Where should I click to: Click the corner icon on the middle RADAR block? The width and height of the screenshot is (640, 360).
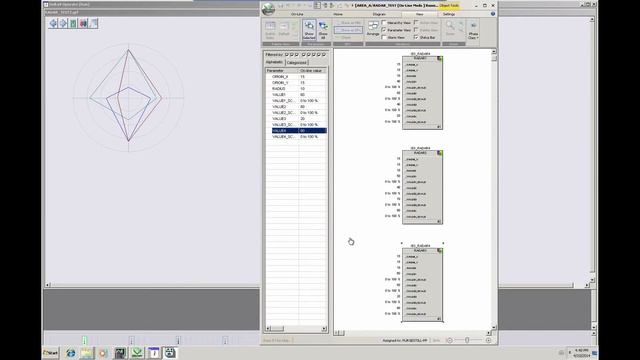point(440,153)
